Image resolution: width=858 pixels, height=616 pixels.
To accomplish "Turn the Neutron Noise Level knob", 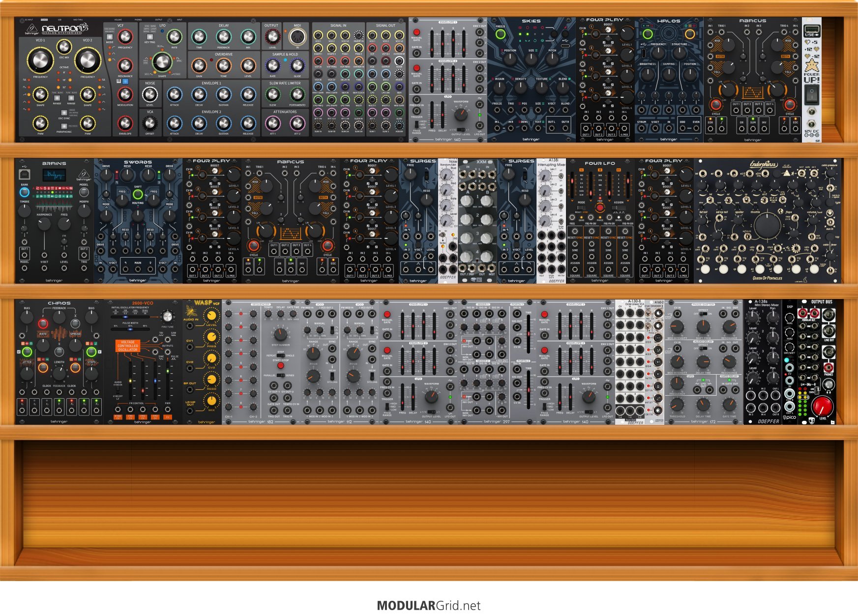I will pyautogui.click(x=150, y=94).
